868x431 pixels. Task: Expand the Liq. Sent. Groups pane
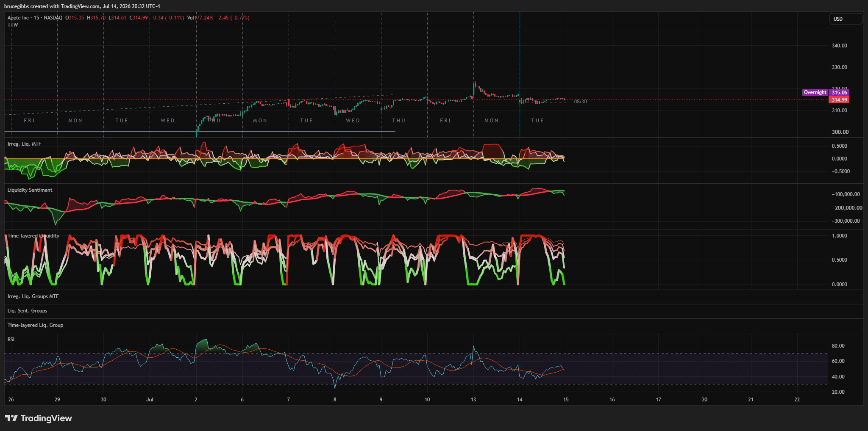click(27, 311)
